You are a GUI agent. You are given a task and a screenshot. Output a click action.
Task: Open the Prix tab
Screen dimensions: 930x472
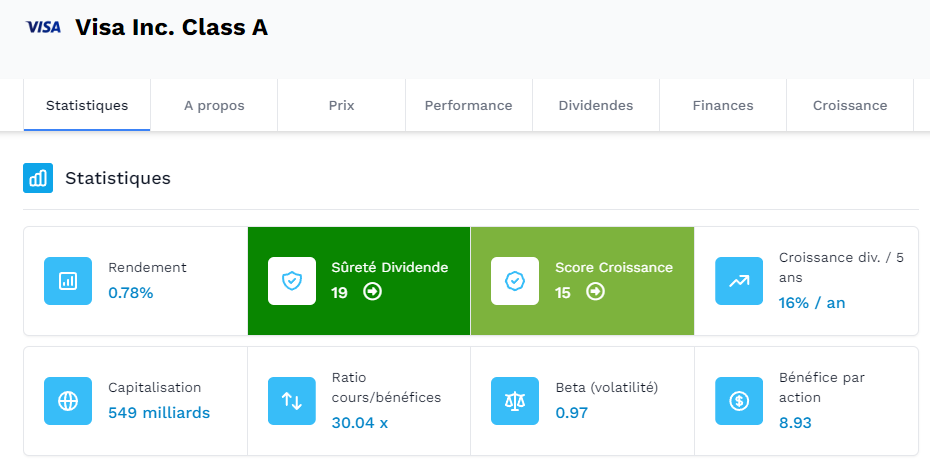click(342, 106)
